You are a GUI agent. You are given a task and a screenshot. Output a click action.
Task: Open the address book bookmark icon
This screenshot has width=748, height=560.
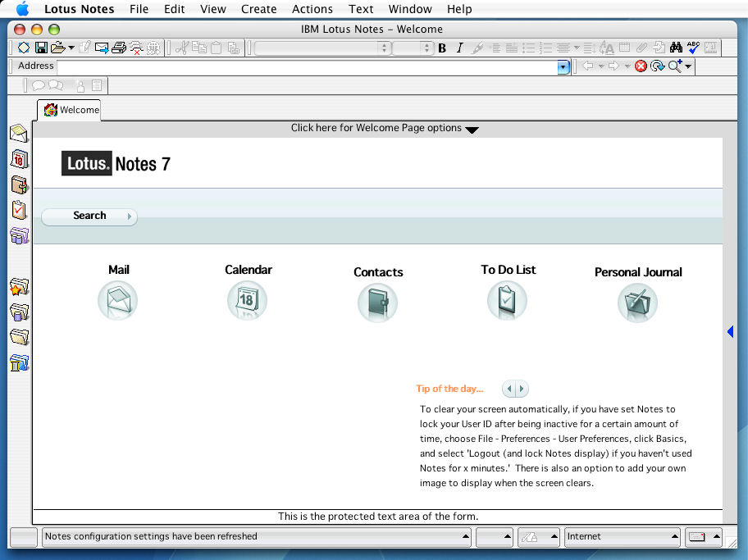pyautogui.click(x=19, y=184)
